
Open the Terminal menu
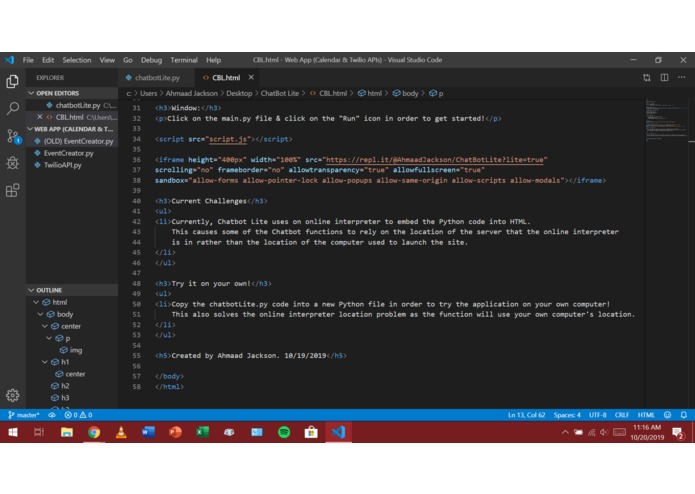(184, 60)
